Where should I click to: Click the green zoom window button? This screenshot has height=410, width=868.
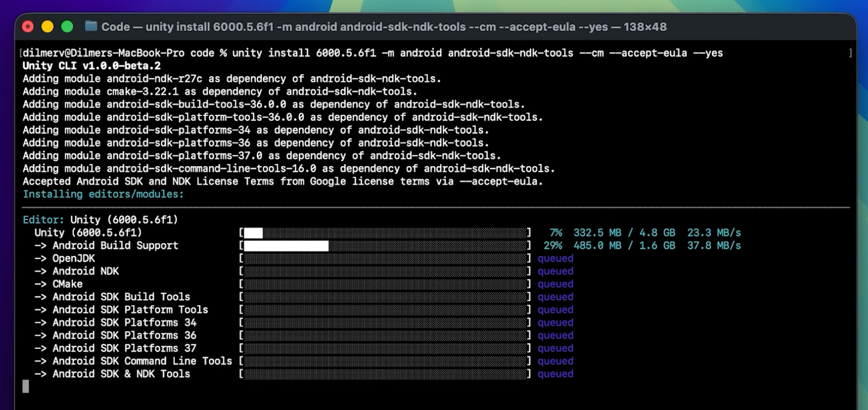[67, 27]
